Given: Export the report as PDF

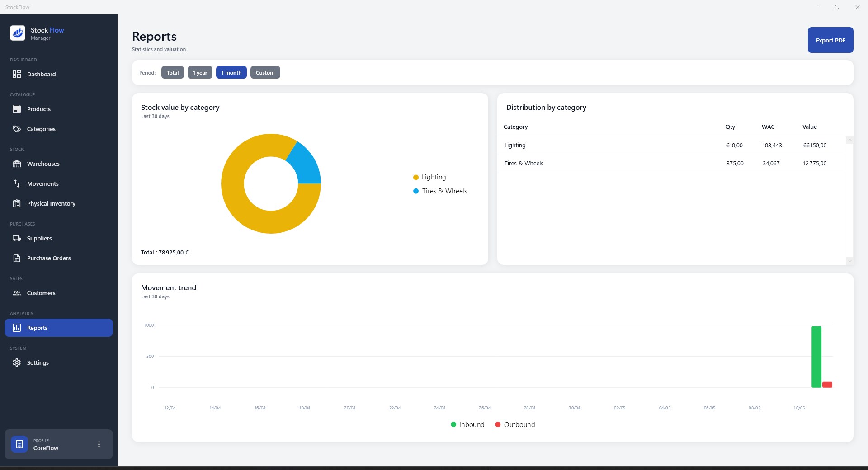Looking at the screenshot, I should click(830, 40).
